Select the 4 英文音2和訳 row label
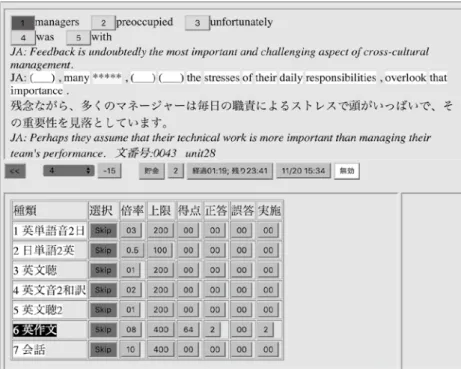Image resolution: width=461 pixels, height=369 pixels. pos(49,290)
